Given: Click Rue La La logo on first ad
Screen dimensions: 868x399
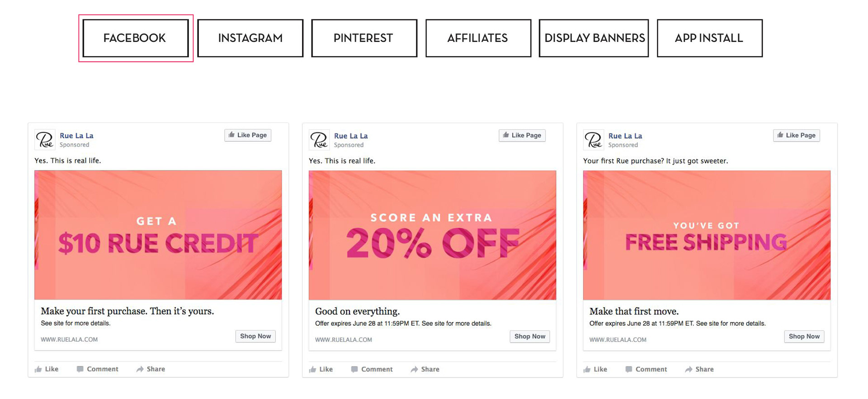Looking at the screenshot, I should click(x=45, y=140).
